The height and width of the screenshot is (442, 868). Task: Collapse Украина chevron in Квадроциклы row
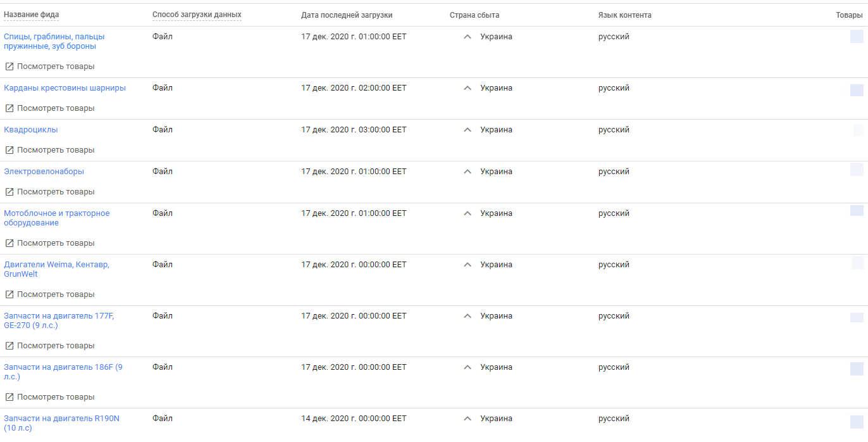tap(468, 130)
